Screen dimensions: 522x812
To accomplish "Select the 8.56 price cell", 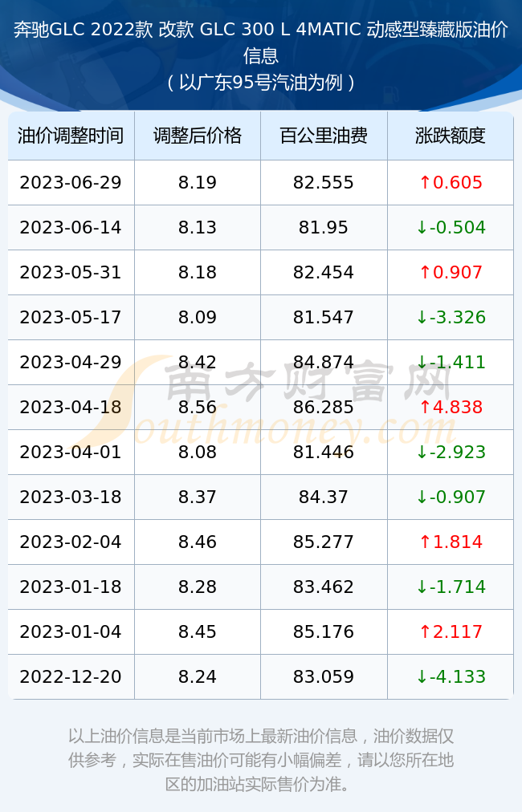I will pos(198,407).
